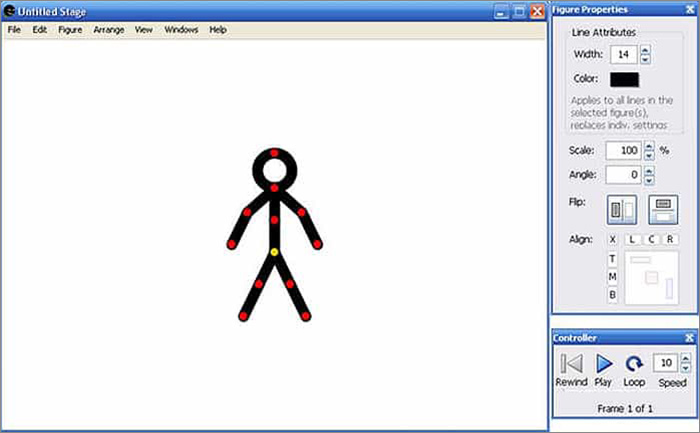Select the red handle on stickman's head top
This screenshot has height=433, width=700.
point(274,153)
